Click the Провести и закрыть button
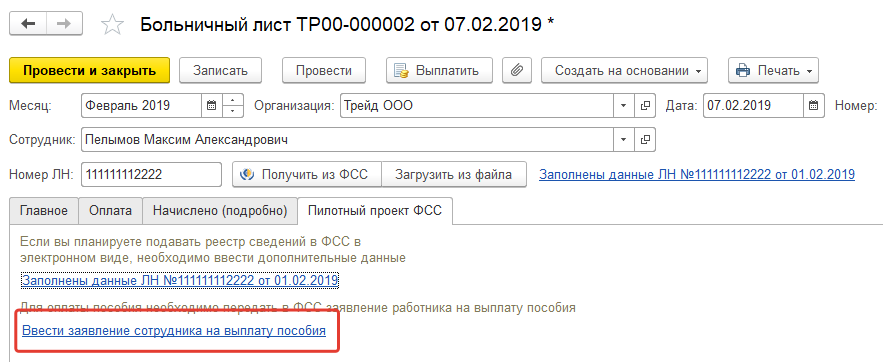883x362 pixels. pos(90,70)
